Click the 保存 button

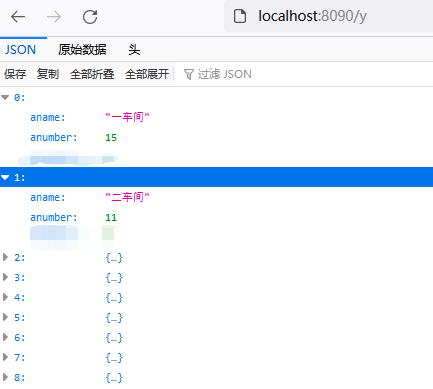click(15, 74)
